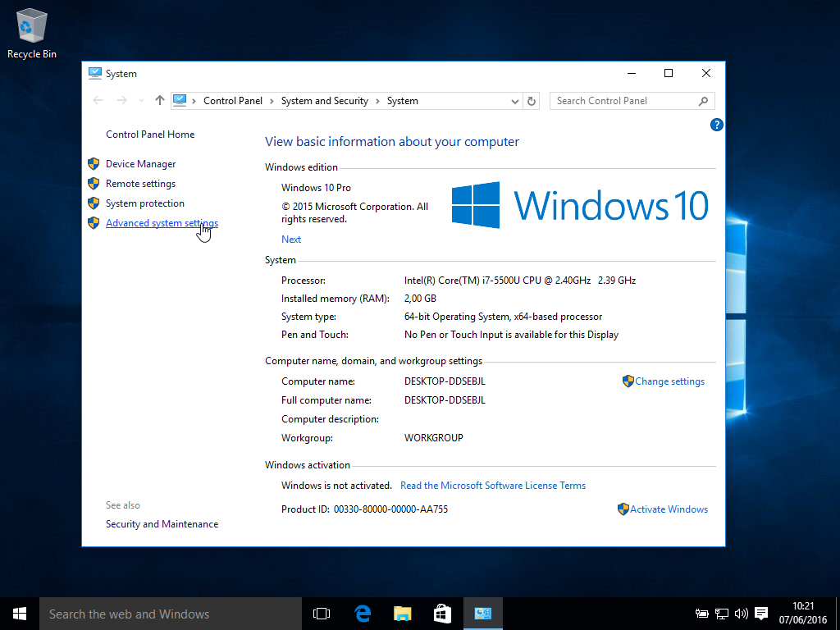840x630 pixels.
Task: Expand the address bar history dropdown
Action: (x=514, y=101)
